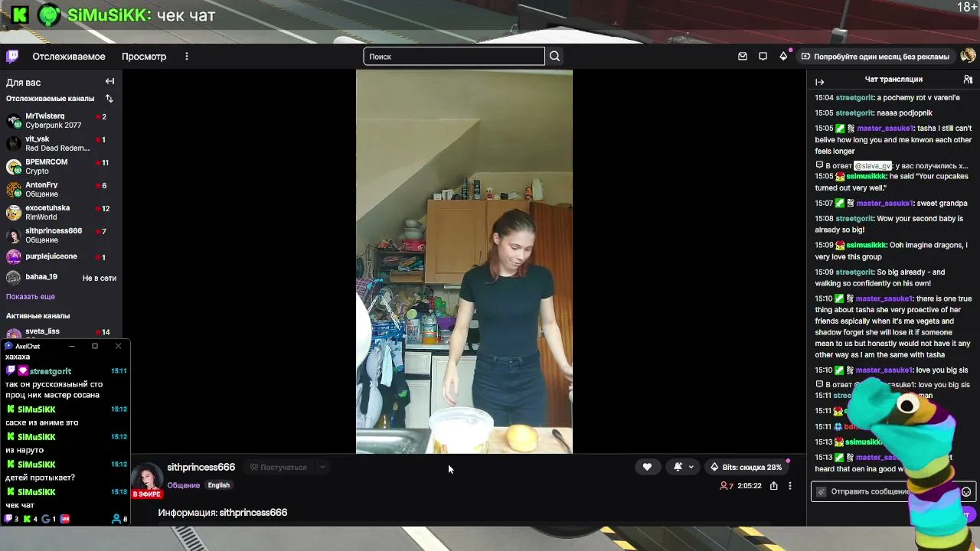This screenshot has width=980, height=551.
Task: Click ssimusikkk username in 15:09 chat message
Action: tap(867, 246)
